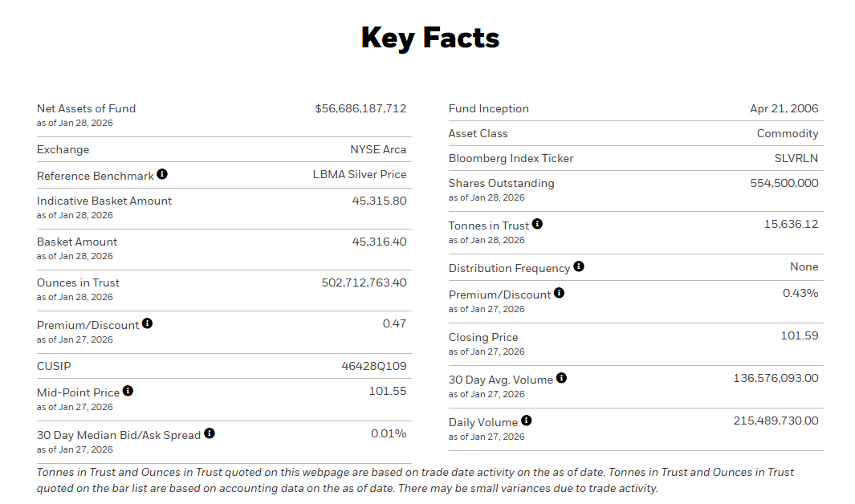Click the Net Assets value $56,686,187,712
Screen dimensions: 855x504
coord(360,108)
